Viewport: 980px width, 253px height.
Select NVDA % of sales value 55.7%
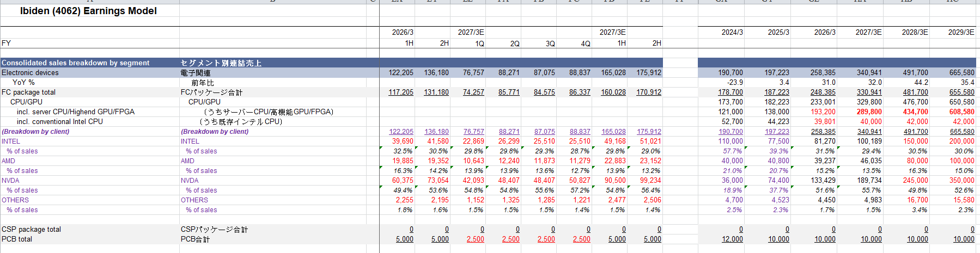point(872,190)
